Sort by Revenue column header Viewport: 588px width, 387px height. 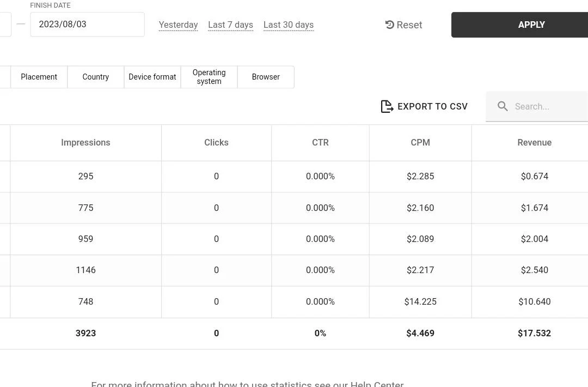pos(535,143)
